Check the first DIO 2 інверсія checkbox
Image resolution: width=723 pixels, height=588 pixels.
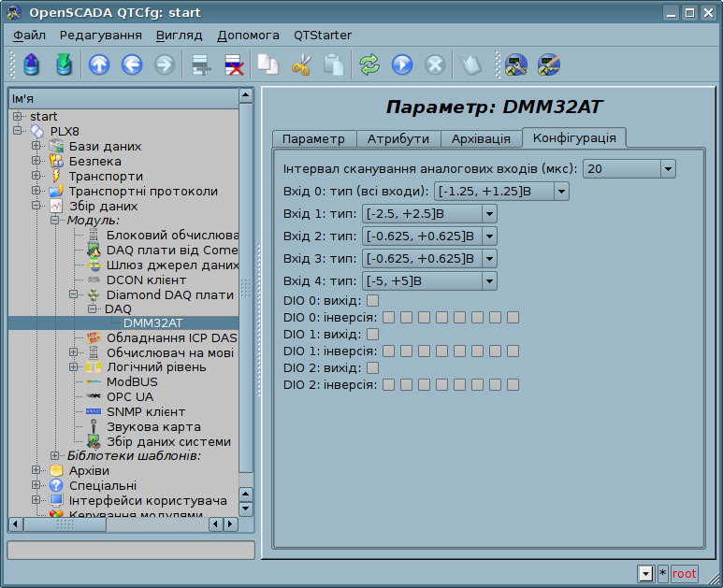(x=388, y=384)
